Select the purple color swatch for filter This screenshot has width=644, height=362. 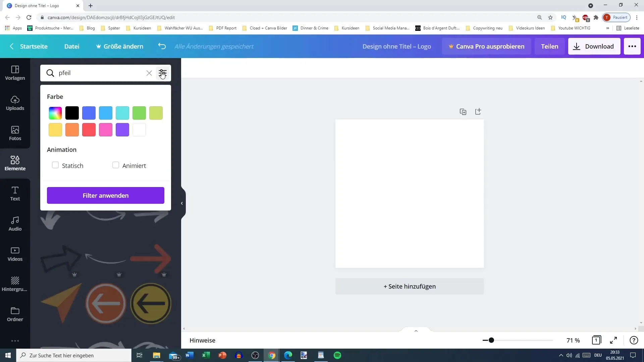[x=122, y=130]
